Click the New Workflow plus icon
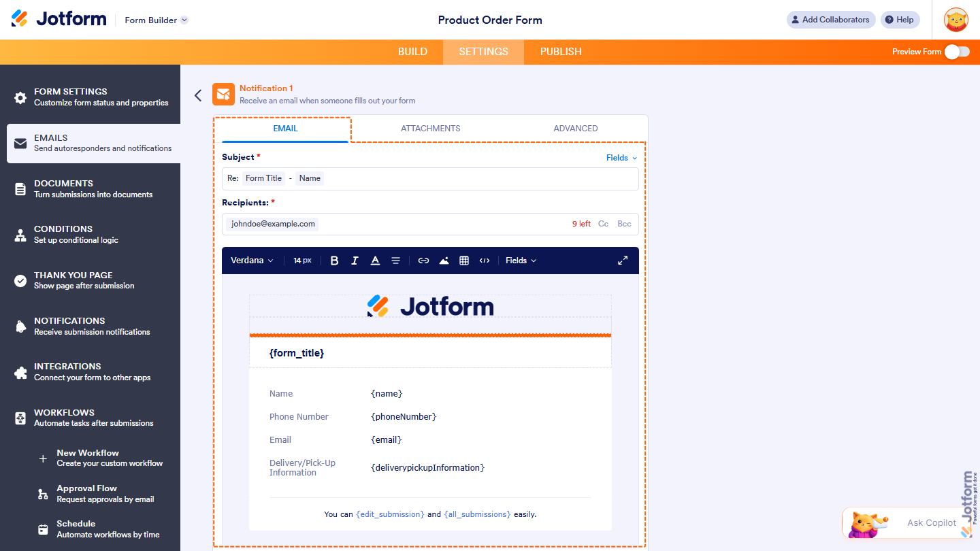Screen dimensions: 980x551 click(x=43, y=458)
